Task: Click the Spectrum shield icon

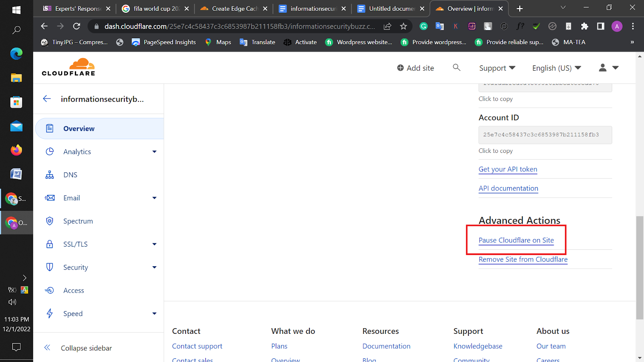Action: tap(50, 221)
